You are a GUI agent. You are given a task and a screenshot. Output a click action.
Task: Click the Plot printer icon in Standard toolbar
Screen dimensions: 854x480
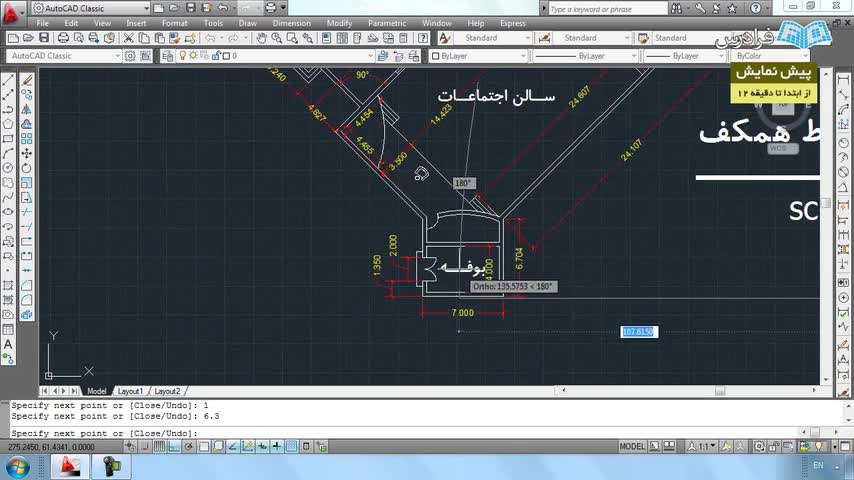click(x=63, y=38)
